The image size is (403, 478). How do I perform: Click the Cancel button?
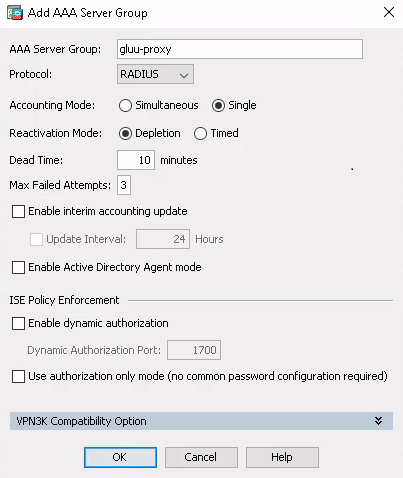click(x=201, y=457)
